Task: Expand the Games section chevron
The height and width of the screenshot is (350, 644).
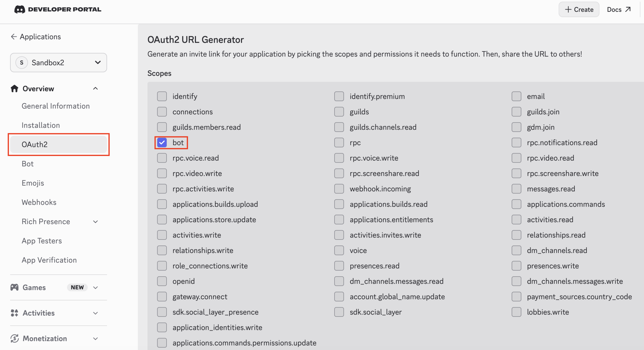Action: tap(95, 287)
